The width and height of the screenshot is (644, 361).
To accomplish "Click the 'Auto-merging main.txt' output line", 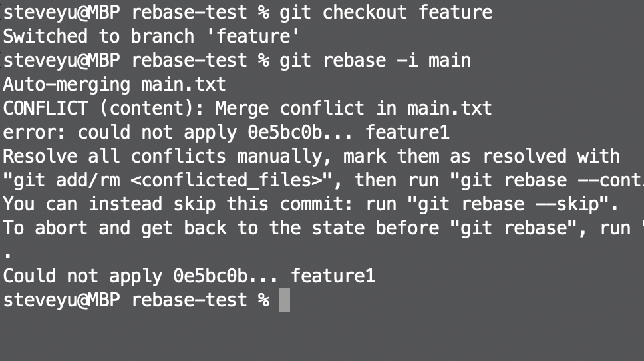I will pos(114,85).
